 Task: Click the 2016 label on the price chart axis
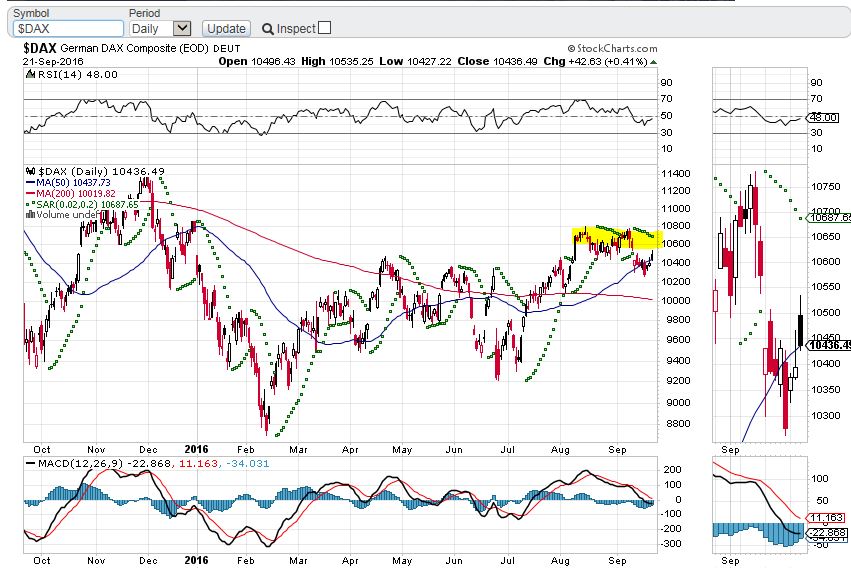pos(196,449)
